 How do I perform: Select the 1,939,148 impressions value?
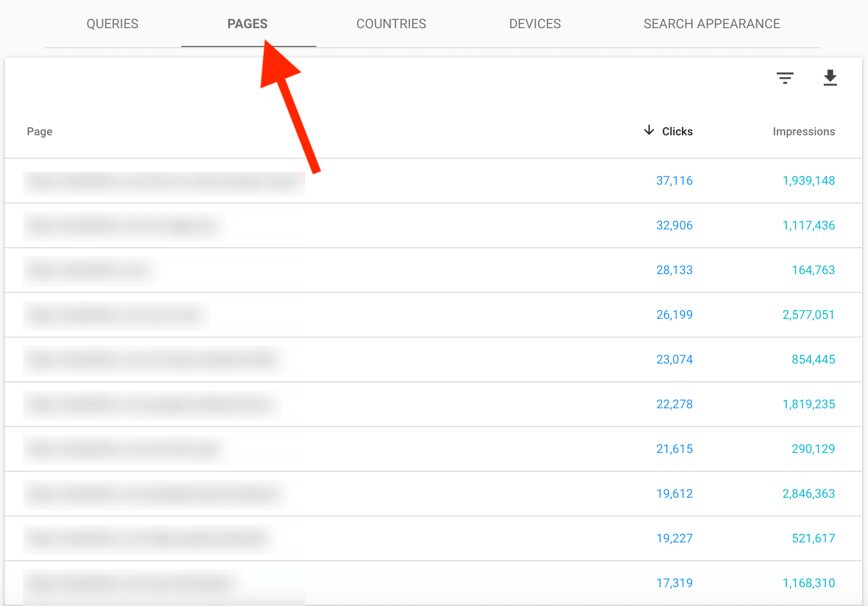tap(809, 181)
